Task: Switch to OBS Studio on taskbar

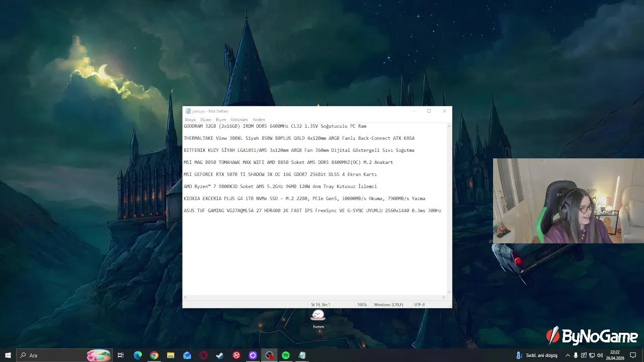Action: click(x=269, y=355)
